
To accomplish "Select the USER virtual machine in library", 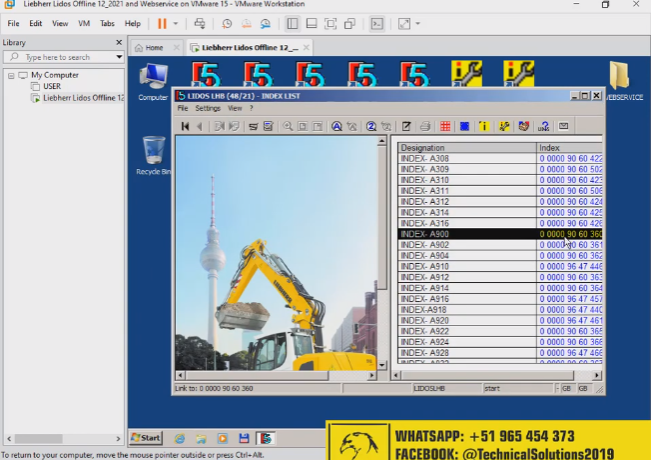I will 52,86.
